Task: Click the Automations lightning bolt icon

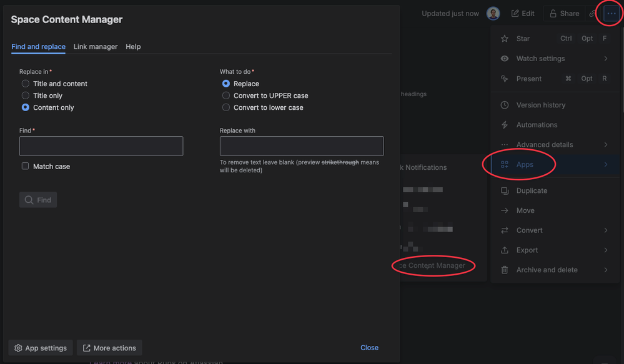Action: point(505,125)
